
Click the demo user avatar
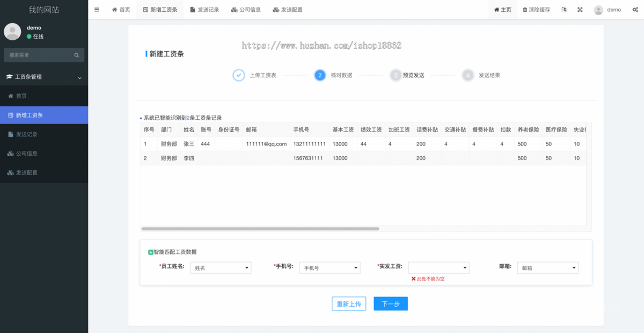(598, 9)
